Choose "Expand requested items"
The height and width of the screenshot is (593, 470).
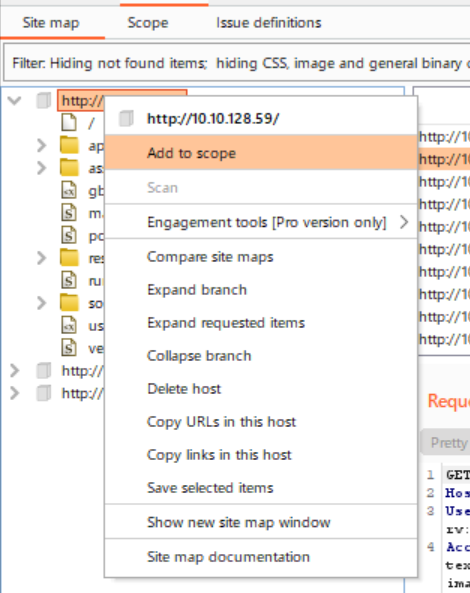click(261, 323)
